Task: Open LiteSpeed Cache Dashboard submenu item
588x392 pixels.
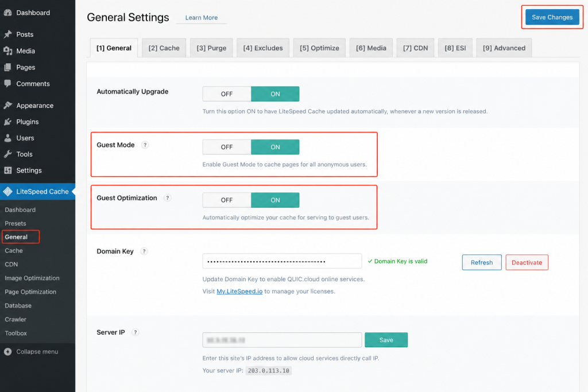Action: point(20,210)
